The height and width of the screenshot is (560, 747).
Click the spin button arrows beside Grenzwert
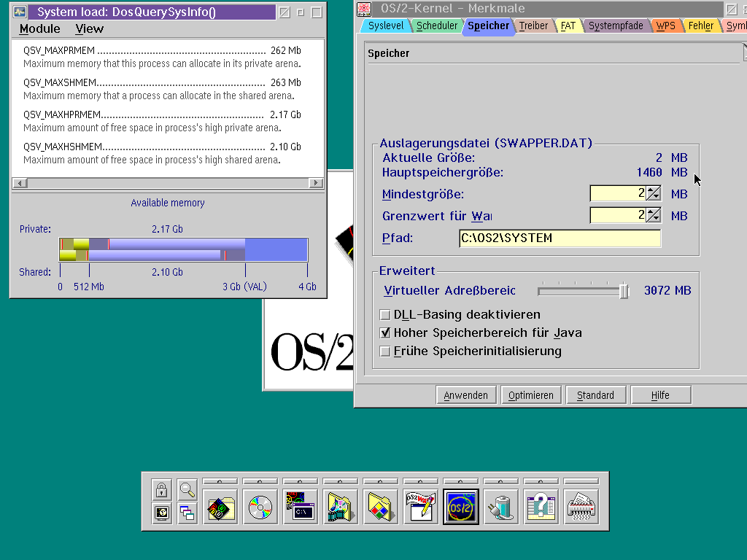[x=653, y=215]
